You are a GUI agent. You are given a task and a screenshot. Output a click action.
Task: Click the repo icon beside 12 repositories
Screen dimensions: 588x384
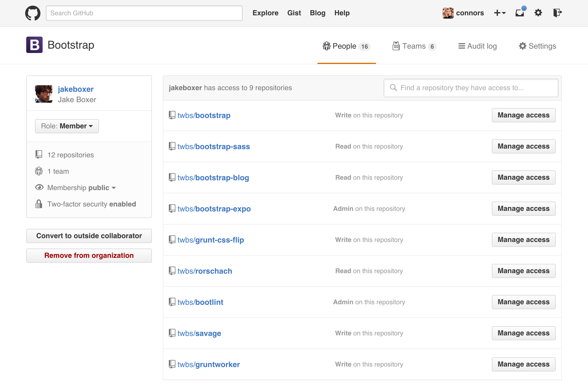pyautogui.click(x=39, y=155)
